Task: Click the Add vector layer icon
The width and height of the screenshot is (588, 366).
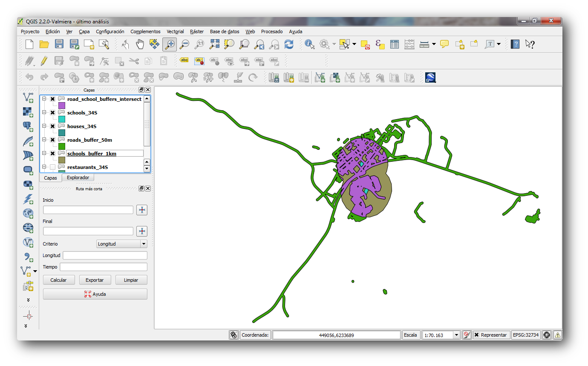Action: [28, 98]
